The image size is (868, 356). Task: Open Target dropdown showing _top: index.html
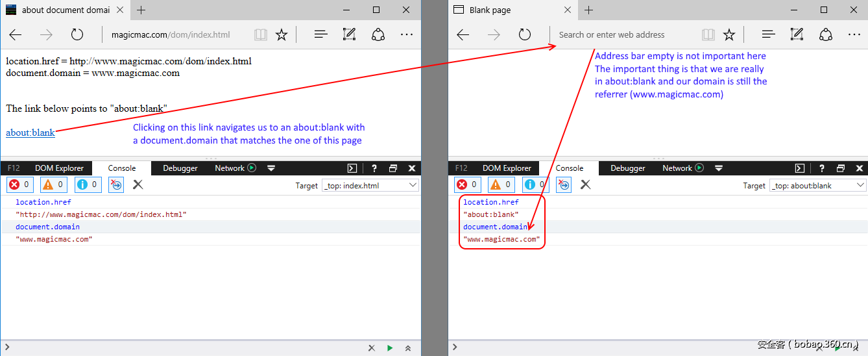(370, 185)
